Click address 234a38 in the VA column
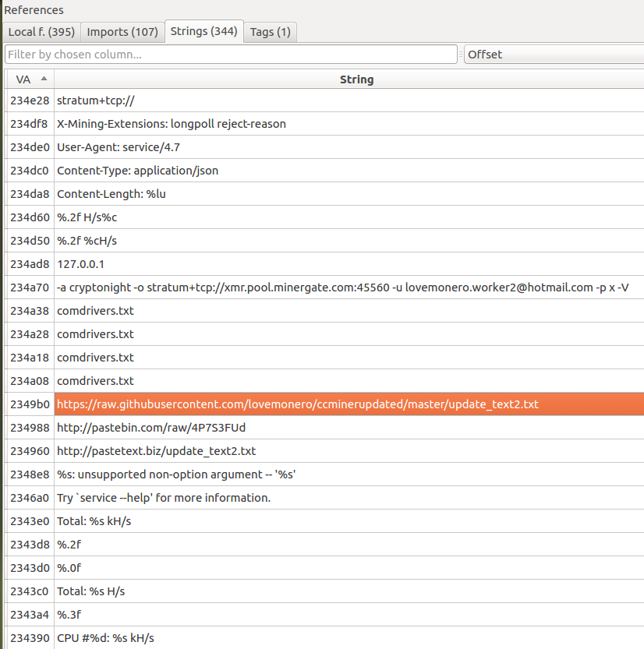This screenshot has width=644, height=649. coord(30,311)
